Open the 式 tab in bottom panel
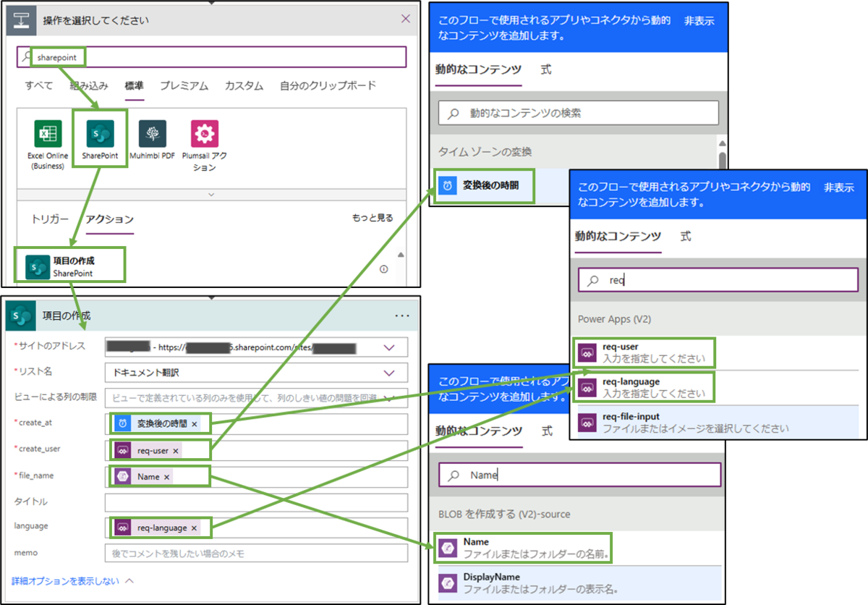This screenshot has height=605, width=868. [548, 431]
